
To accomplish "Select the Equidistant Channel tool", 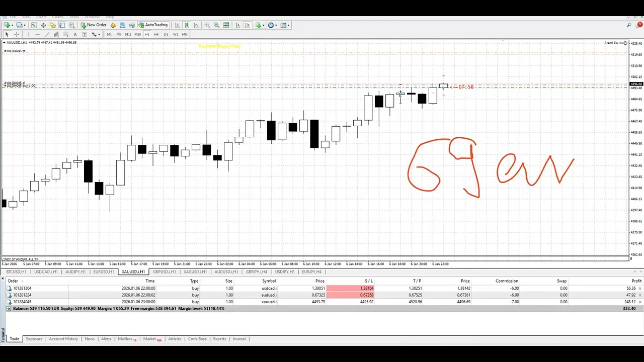I will (56, 34).
